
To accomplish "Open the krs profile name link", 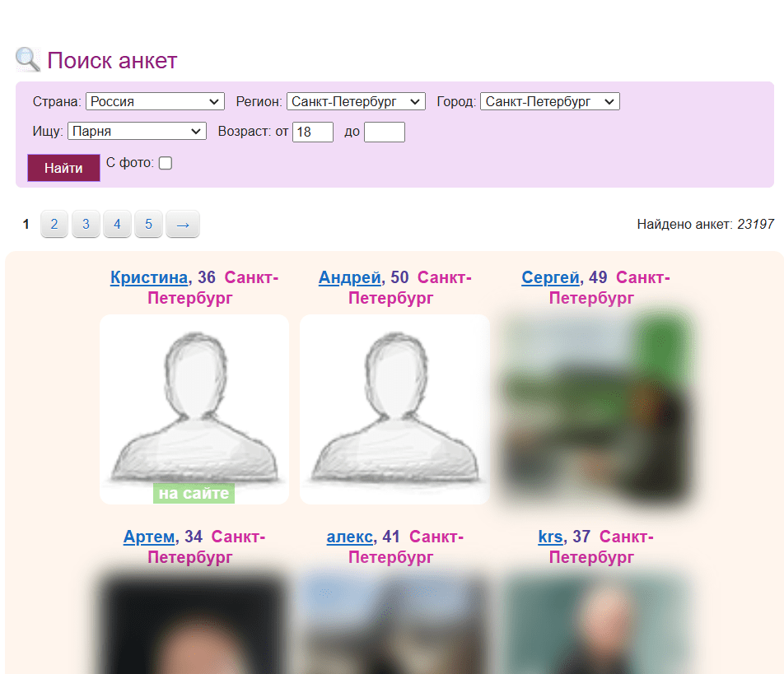I will pyautogui.click(x=550, y=537).
